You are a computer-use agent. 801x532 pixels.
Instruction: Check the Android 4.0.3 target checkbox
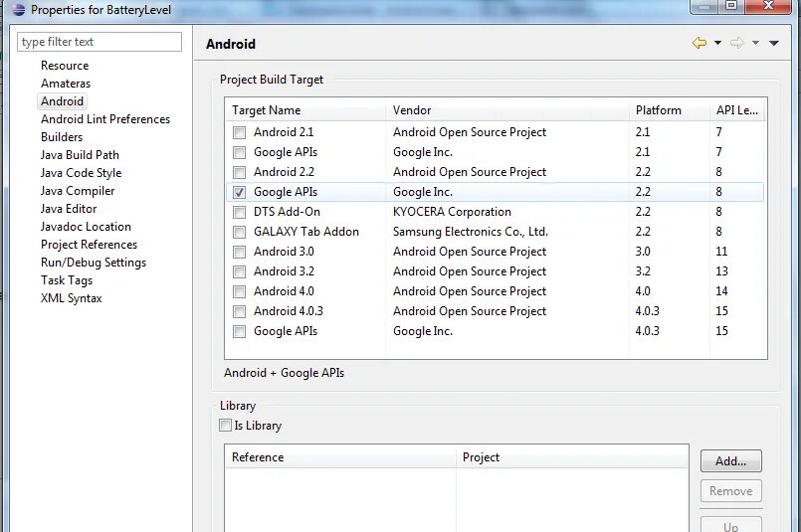pos(239,312)
